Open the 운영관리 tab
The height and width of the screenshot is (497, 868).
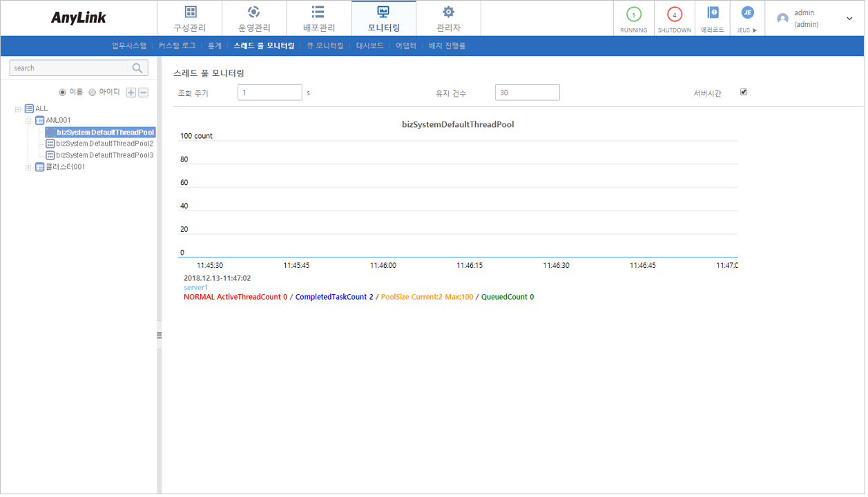click(x=254, y=19)
